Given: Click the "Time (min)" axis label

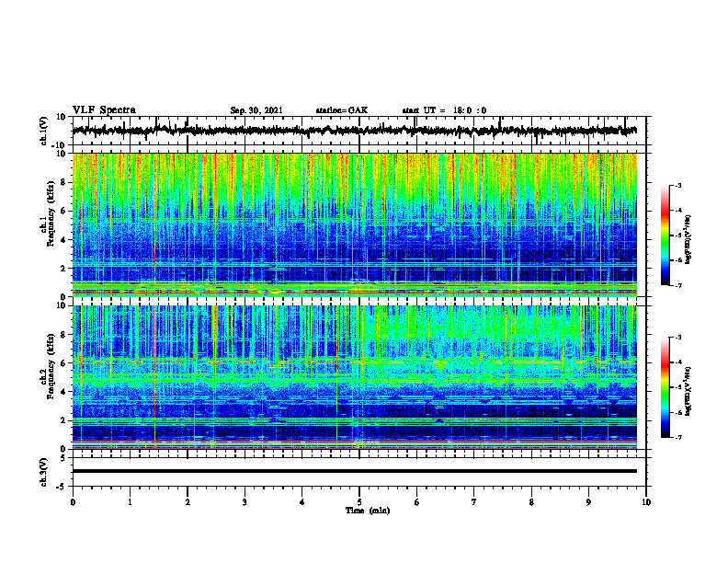Looking at the screenshot, I should 368,511.
